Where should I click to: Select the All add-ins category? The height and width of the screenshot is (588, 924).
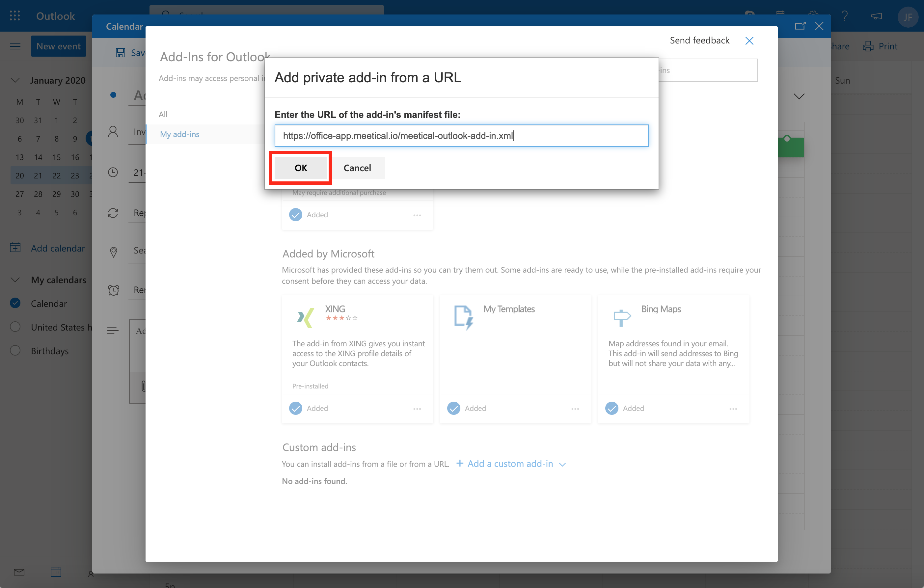[x=163, y=114]
